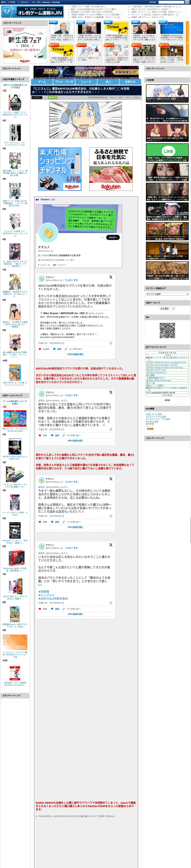191x868 pixels.
Task: Open info icon on fourth tweet
Action: (111, 603)
